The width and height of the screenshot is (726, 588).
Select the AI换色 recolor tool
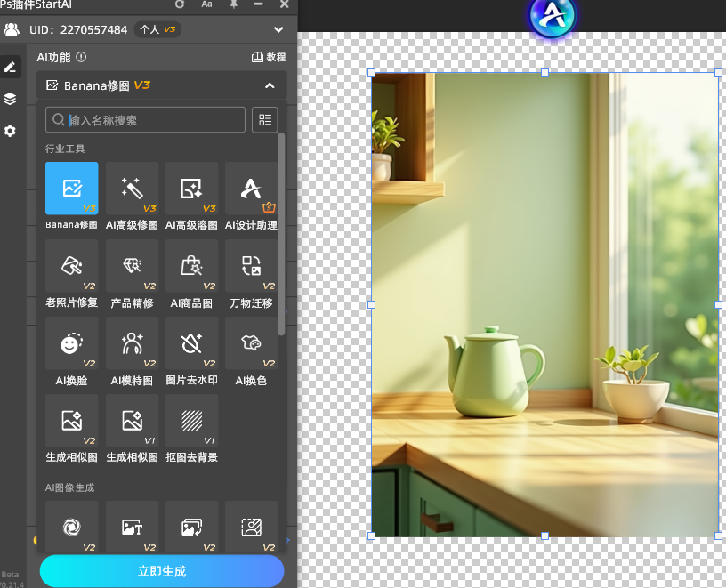coord(252,343)
